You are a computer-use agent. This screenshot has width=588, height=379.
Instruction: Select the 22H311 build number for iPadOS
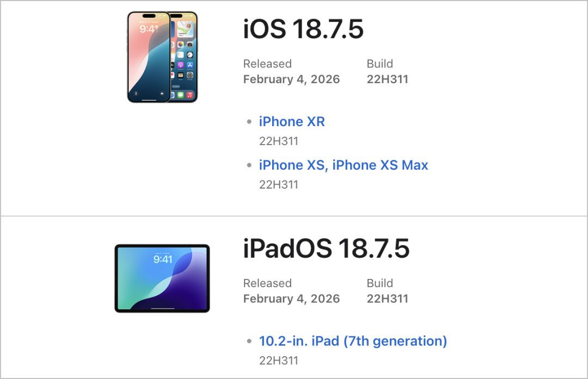(x=387, y=299)
